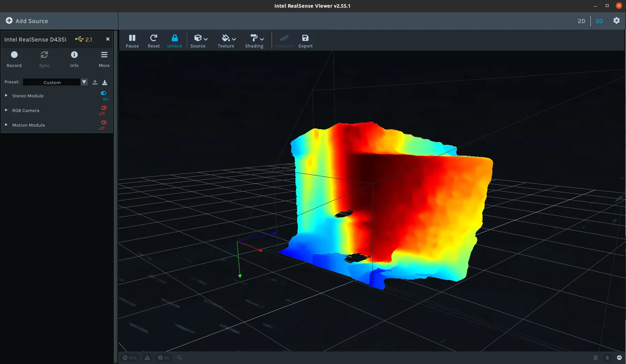Click the Unlock padlock icon
The image size is (626, 364).
pyautogui.click(x=175, y=38)
